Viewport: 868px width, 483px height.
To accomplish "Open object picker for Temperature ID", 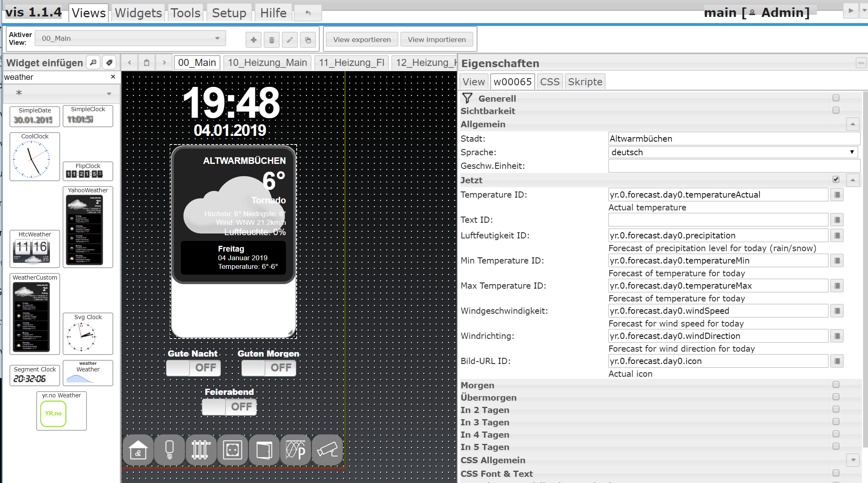I will (x=837, y=195).
